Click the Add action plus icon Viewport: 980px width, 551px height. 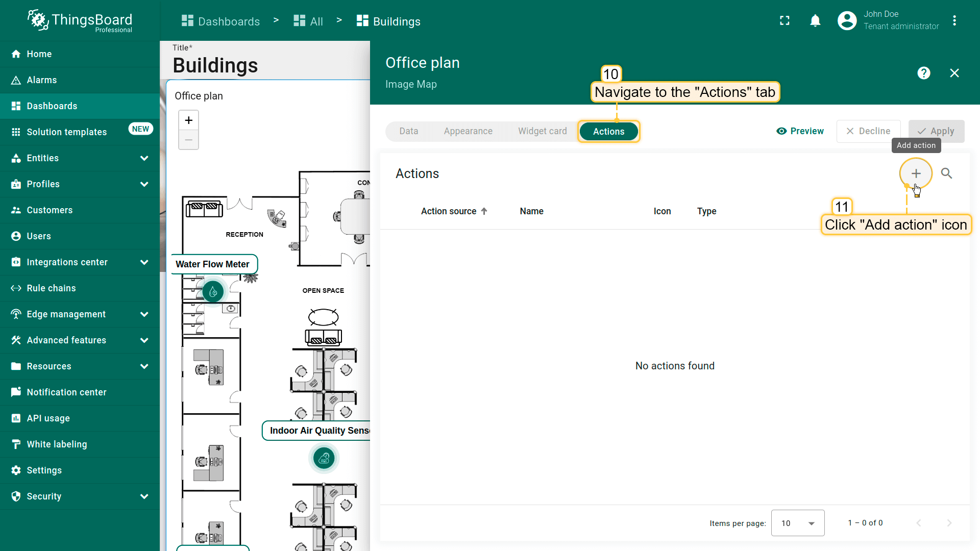pyautogui.click(x=916, y=173)
